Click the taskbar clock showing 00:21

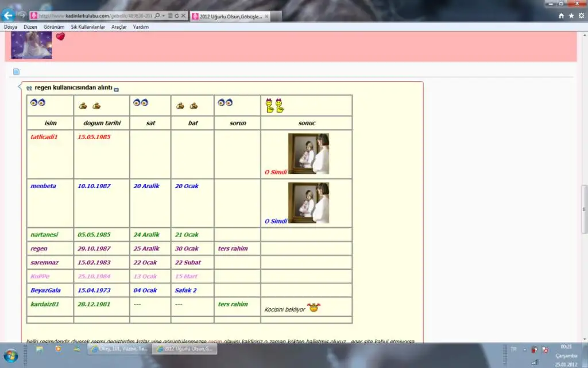(x=566, y=347)
